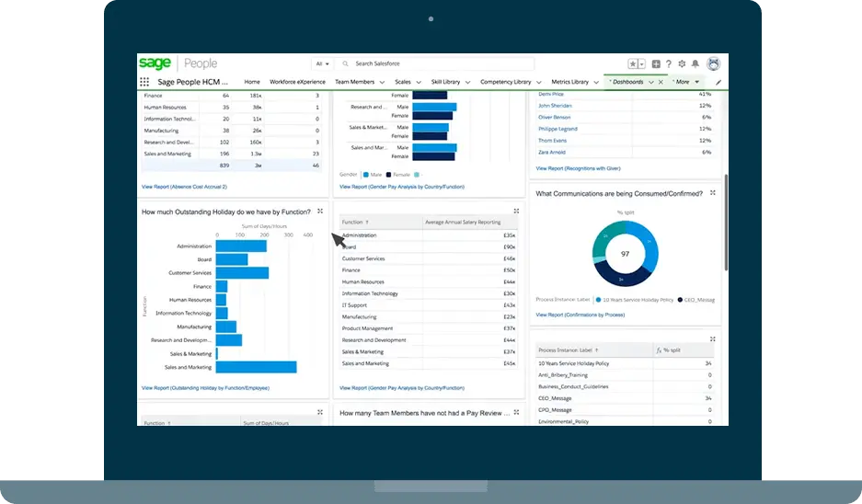Open the More tabs dropdown
Screen dimensions: 862x504
point(686,82)
